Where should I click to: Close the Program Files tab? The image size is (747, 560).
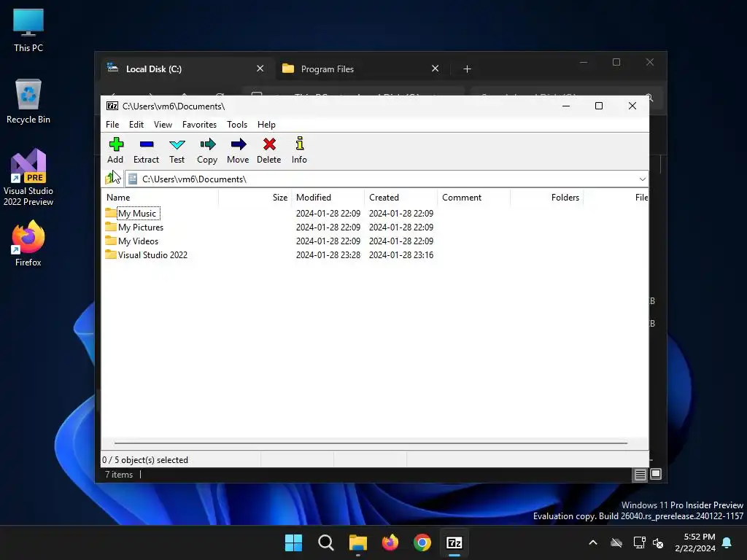[435, 69]
